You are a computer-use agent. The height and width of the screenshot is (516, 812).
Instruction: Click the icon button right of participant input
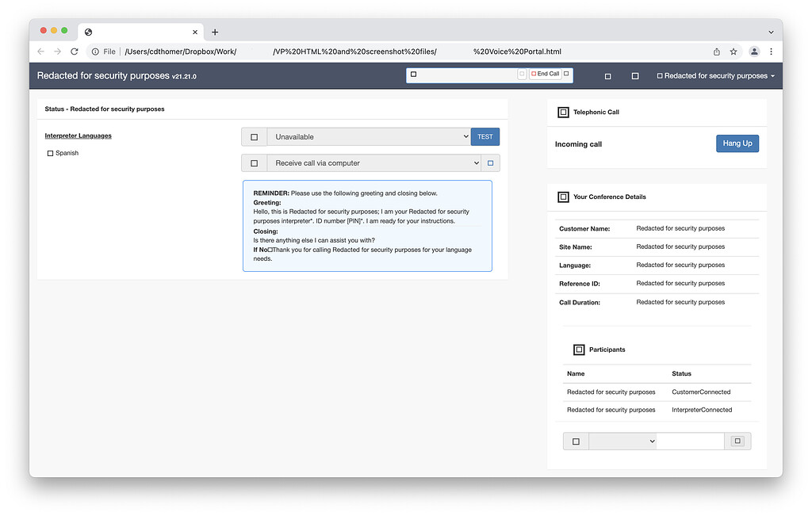point(737,441)
